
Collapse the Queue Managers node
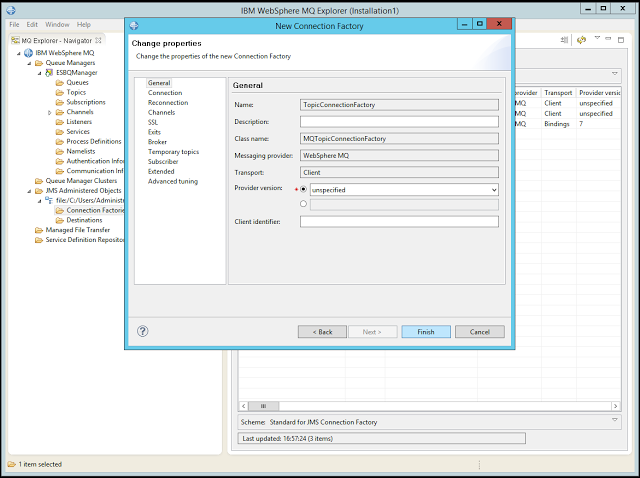[x=29, y=63]
